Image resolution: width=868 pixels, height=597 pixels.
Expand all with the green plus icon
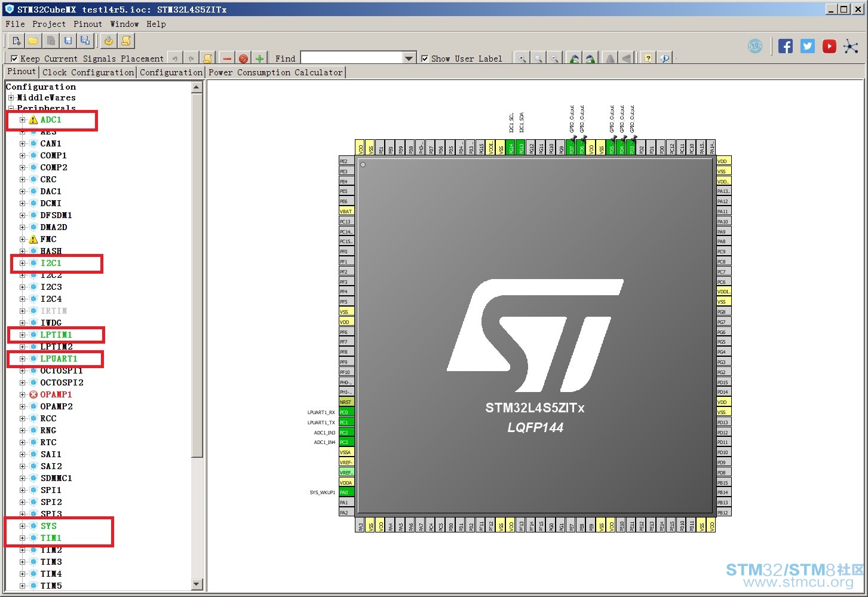click(x=259, y=59)
